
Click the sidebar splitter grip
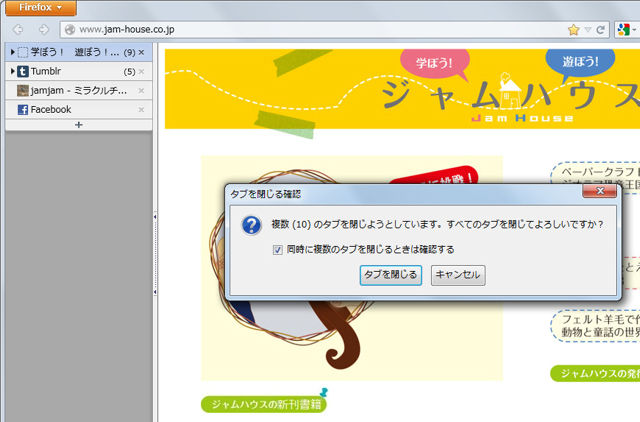[x=155, y=254]
